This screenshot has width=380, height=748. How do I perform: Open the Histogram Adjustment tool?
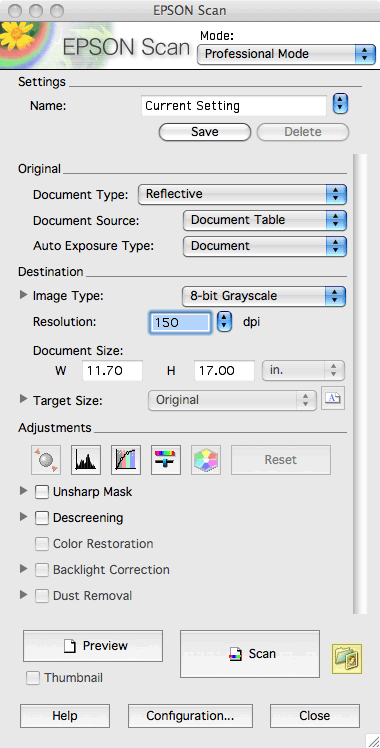86,460
